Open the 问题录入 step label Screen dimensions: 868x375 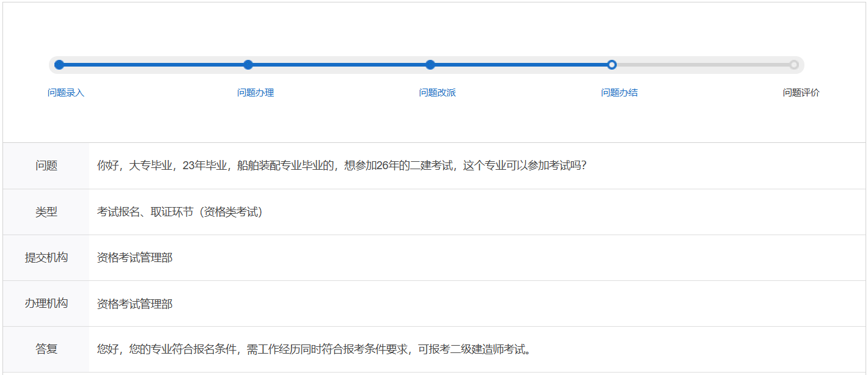pyautogui.click(x=66, y=93)
